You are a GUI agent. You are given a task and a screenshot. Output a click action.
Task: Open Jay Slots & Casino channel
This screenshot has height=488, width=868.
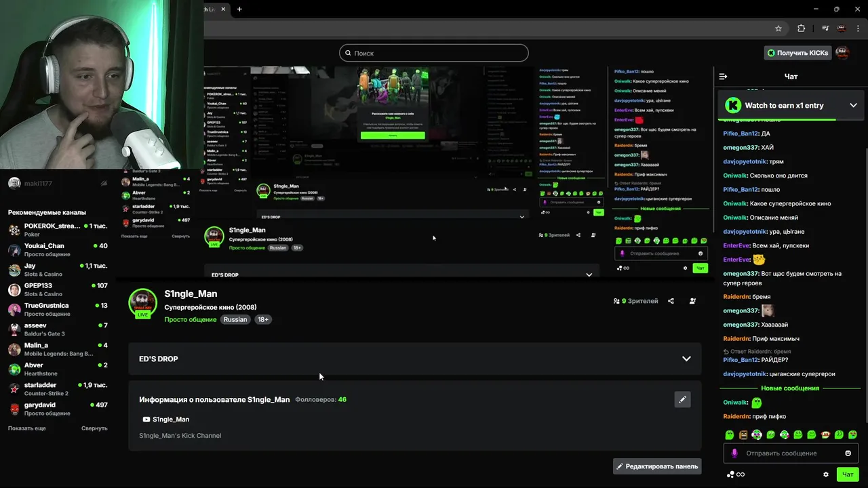[x=58, y=270]
